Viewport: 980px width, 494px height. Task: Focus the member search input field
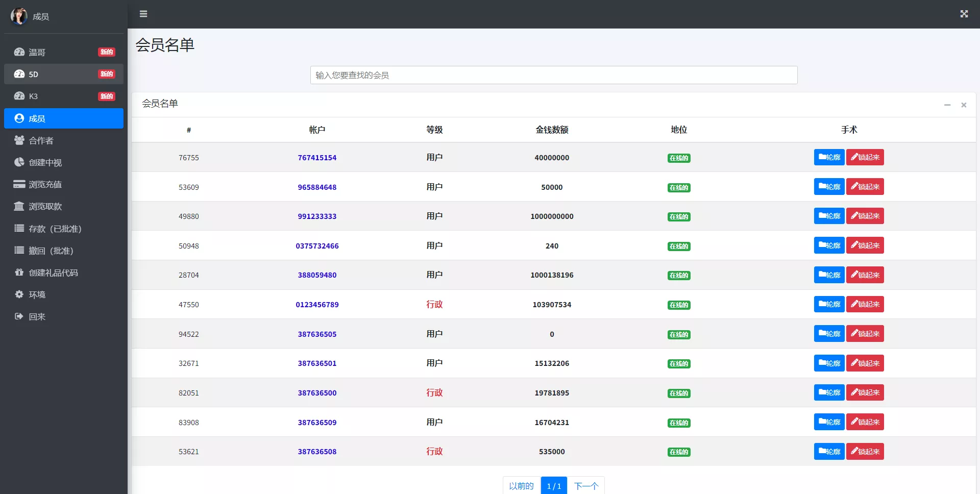pyautogui.click(x=553, y=75)
